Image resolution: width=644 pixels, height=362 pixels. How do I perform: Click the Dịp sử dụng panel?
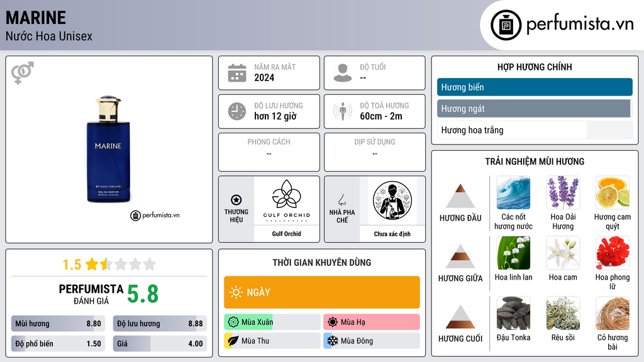375,152
